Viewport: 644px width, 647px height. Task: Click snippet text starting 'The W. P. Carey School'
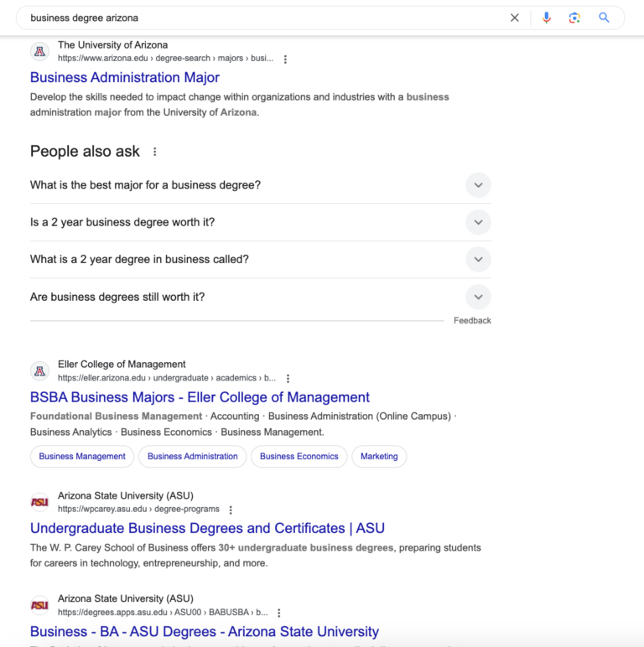[256, 556]
